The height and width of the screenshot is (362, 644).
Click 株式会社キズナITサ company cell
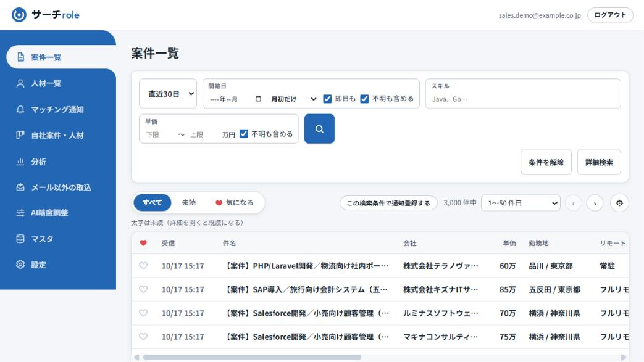[x=441, y=289]
